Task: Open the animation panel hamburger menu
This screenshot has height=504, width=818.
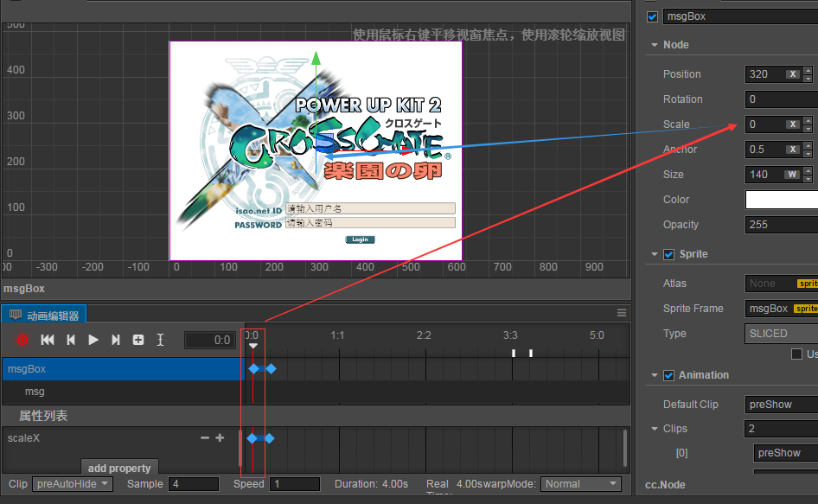Action: pyautogui.click(x=622, y=313)
